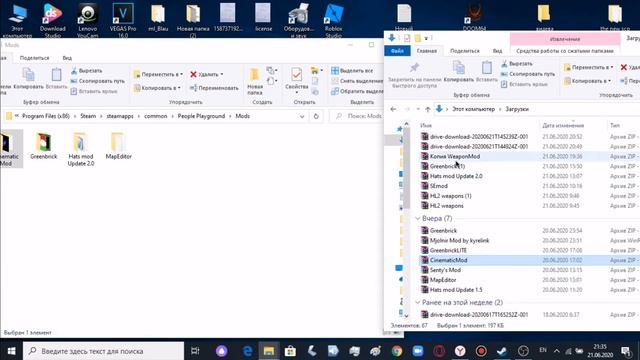Open the Home (Главная) tab in the Downloads window

[427, 51]
